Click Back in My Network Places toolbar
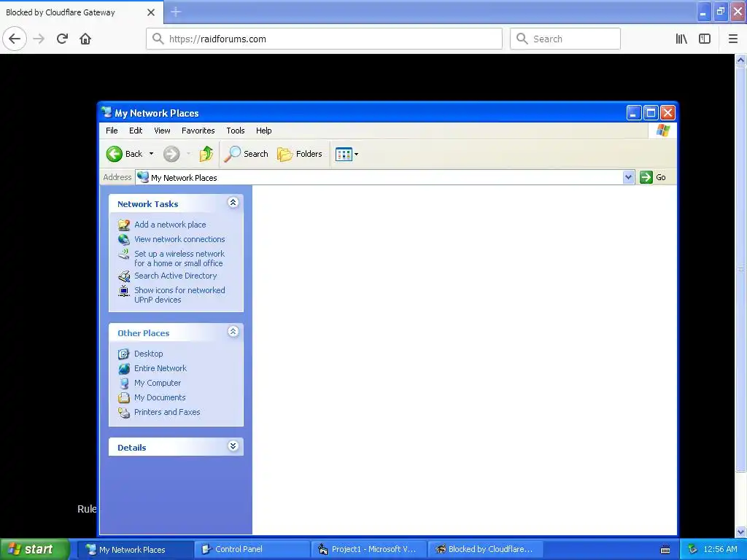This screenshot has height=560, width=747. 125,154
